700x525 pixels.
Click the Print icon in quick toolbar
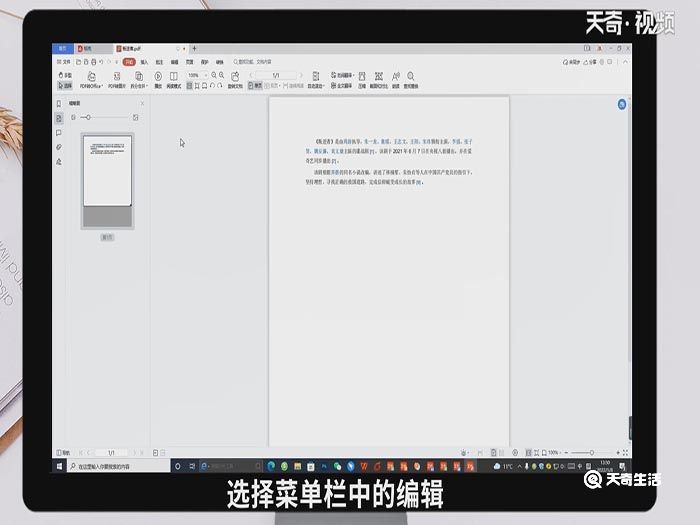93,62
